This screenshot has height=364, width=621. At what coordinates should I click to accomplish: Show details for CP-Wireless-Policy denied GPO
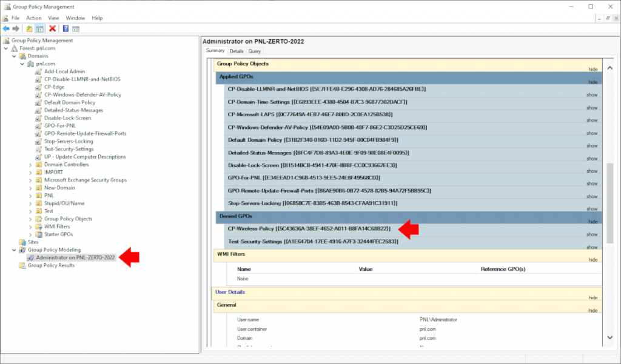pos(592,234)
